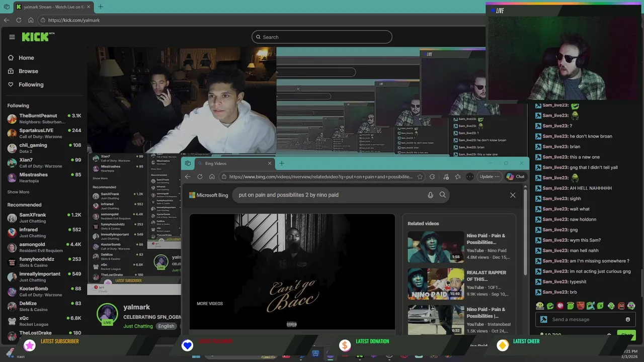Open TheBurntPeanut followed channel
The height and width of the screenshot is (362, 644).
click(x=44, y=119)
